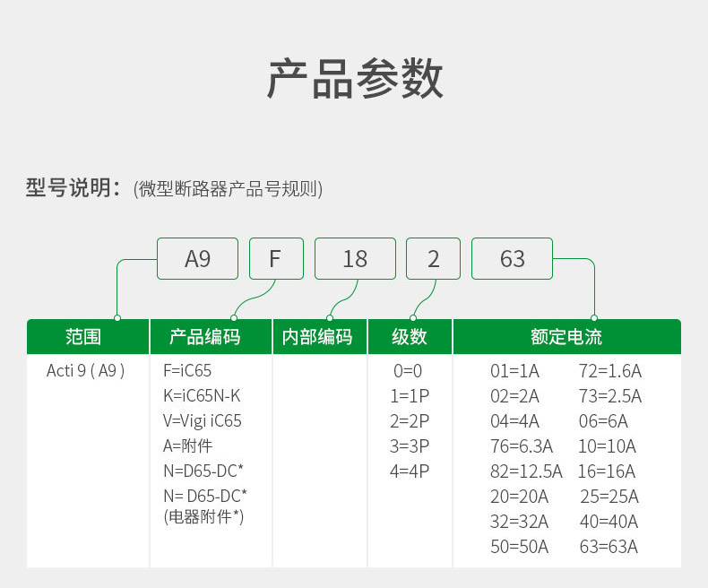Click the 16=16A current value
Screen dimensions: 708x588
pos(607,471)
